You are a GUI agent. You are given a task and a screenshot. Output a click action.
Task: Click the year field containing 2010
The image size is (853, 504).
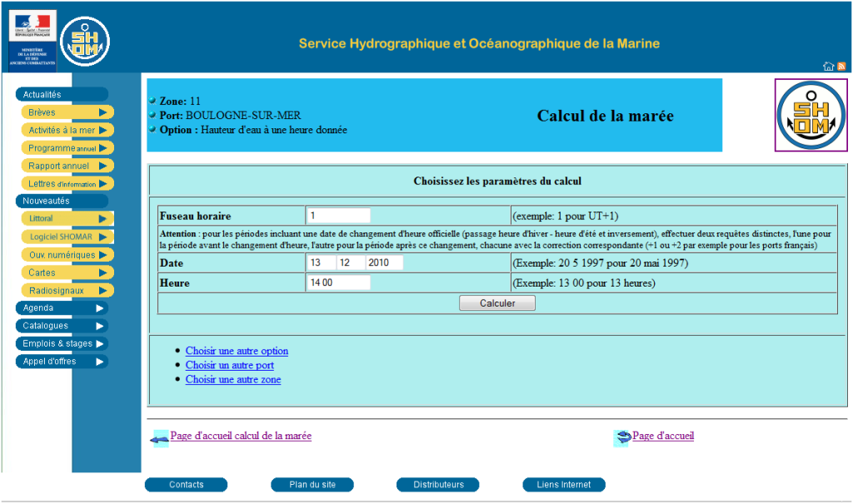tap(384, 263)
